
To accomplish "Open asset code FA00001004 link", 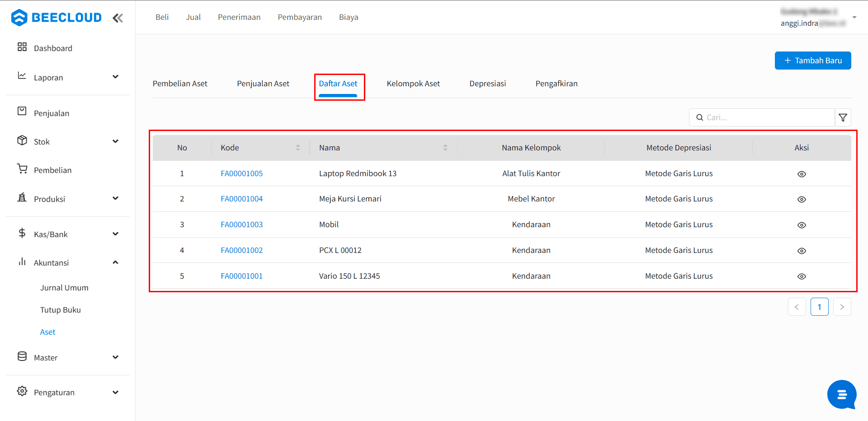I will pyautogui.click(x=241, y=199).
